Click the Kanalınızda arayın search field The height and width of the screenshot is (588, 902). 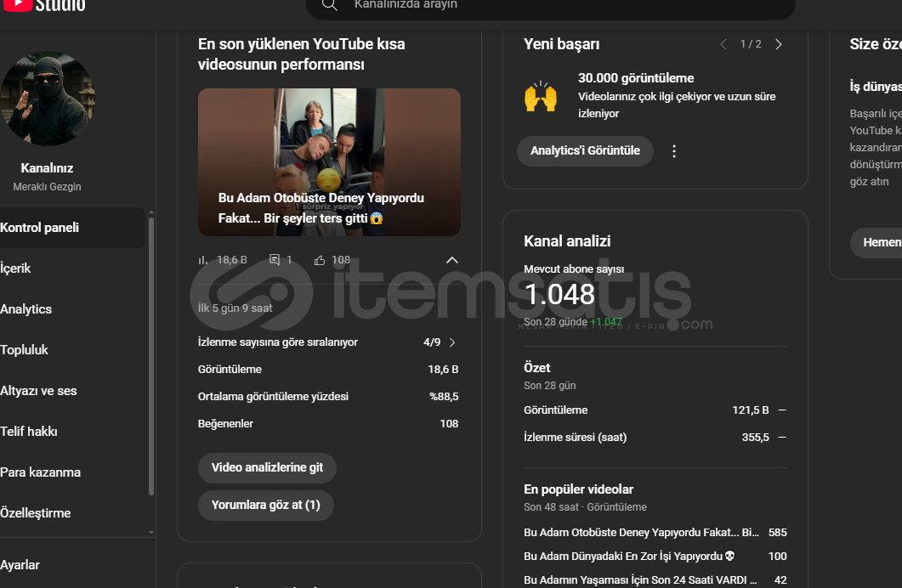coord(551,7)
